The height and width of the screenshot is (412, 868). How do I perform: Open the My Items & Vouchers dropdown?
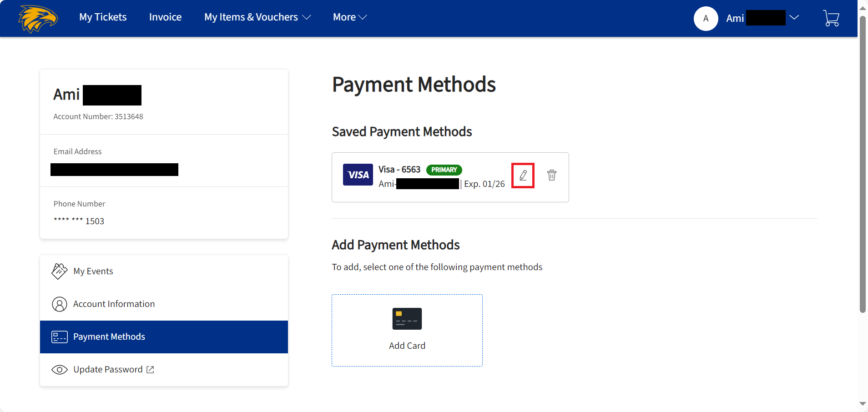257,17
